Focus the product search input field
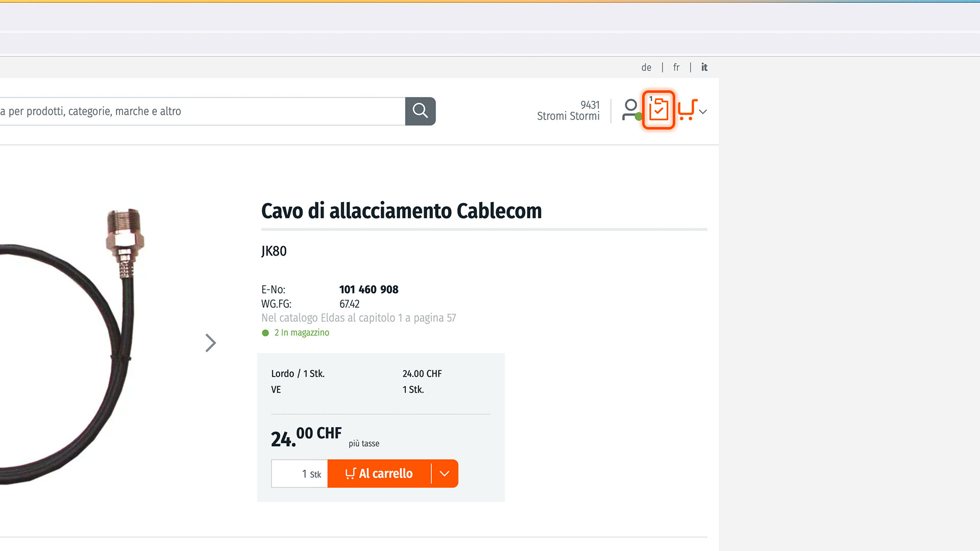This screenshot has width=980, height=551. [x=203, y=111]
